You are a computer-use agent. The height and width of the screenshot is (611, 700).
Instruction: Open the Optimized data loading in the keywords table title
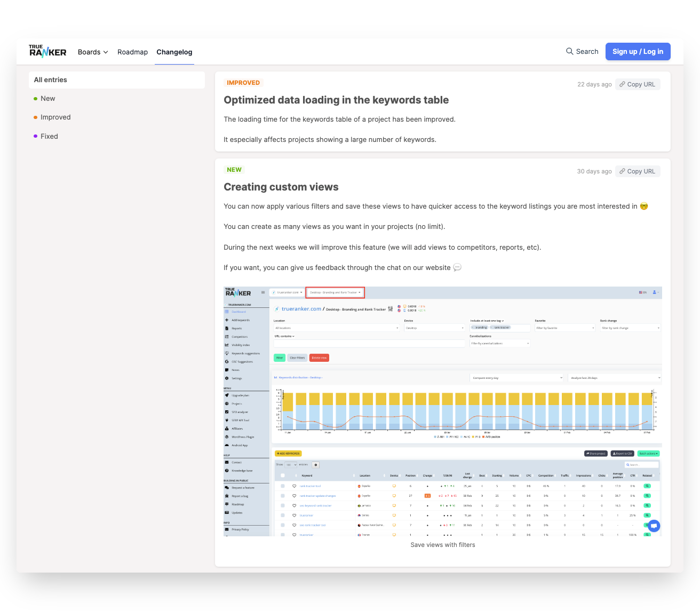pyautogui.click(x=336, y=100)
